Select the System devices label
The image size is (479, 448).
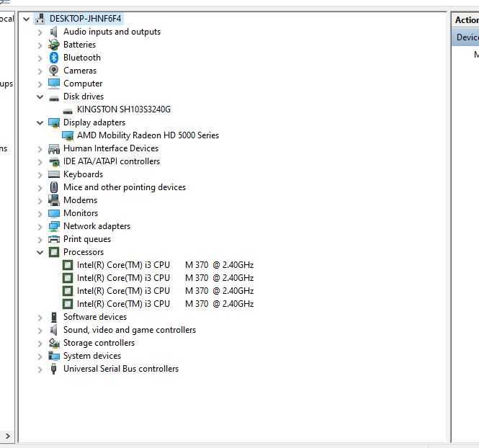[92, 356]
